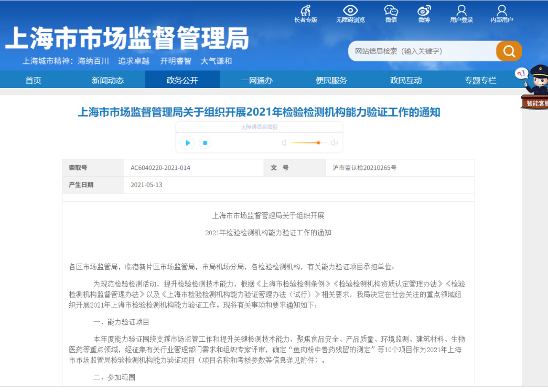The width and height of the screenshot is (548, 392).
Task: Click the slogan 上海城市精神：海纳百川
Action: click(66, 61)
